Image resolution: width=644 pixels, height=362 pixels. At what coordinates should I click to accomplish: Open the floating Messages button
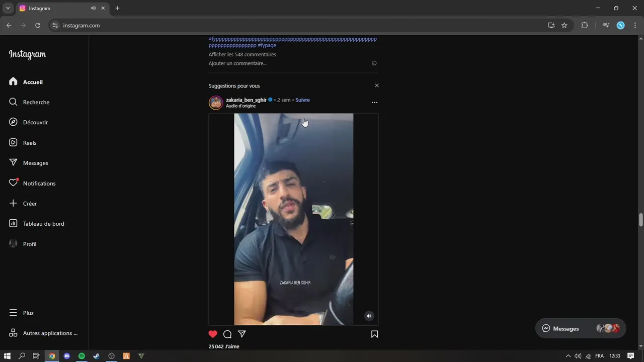[581, 328]
